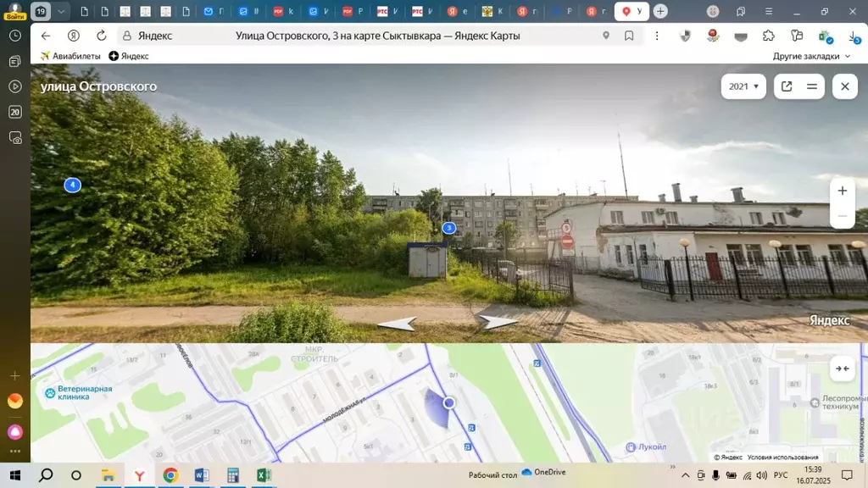Close the street panorama viewer
The width and height of the screenshot is (868, 488).
tap(845, 86)
